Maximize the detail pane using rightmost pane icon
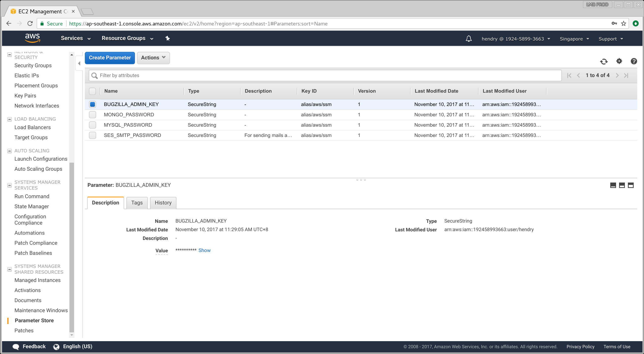644x354 pixels. pyautogui.click(x=631, y=186)
